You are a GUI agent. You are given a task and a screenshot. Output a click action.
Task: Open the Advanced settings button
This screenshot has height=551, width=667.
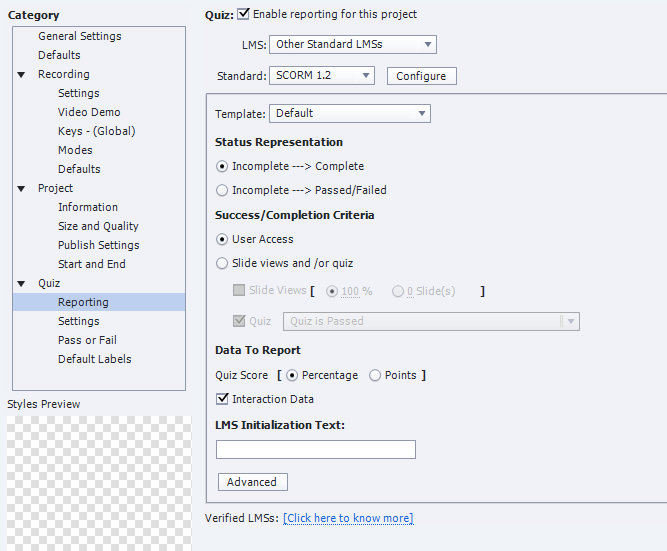(x=252, y=482)
